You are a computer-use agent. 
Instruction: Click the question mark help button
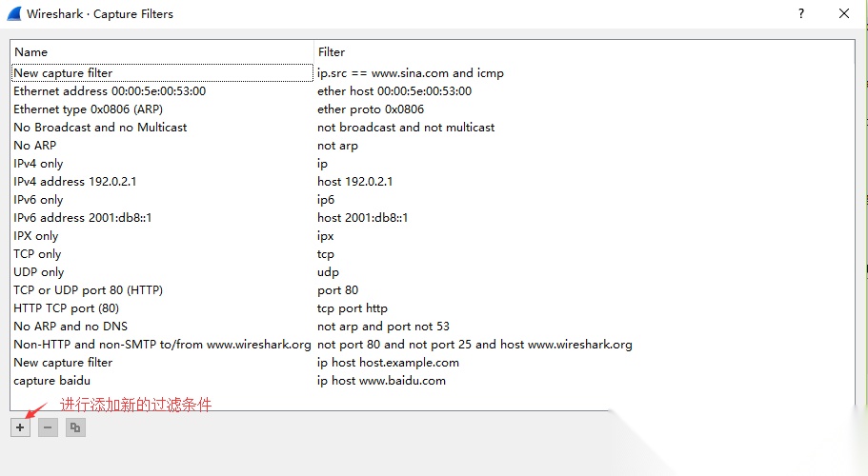point(801,14)
